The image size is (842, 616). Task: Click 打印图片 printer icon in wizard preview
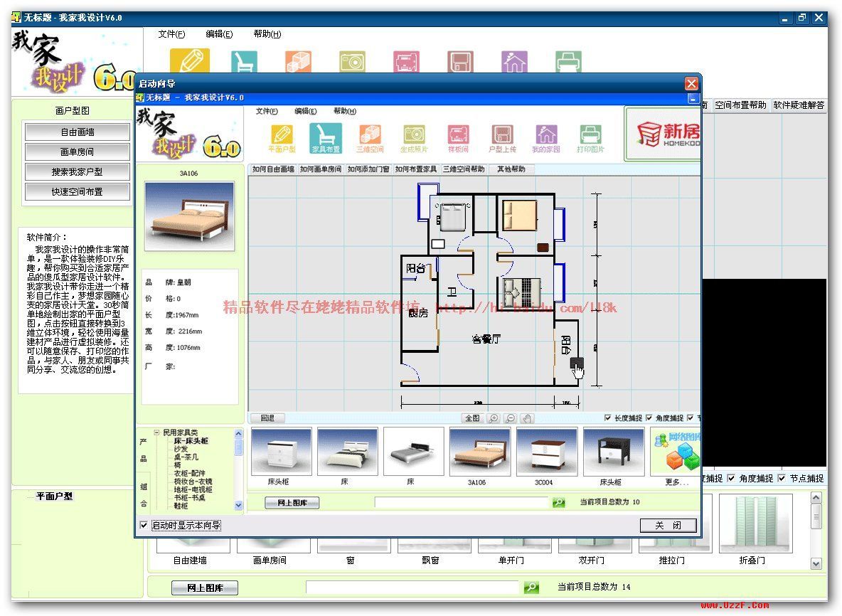(591, 138)
